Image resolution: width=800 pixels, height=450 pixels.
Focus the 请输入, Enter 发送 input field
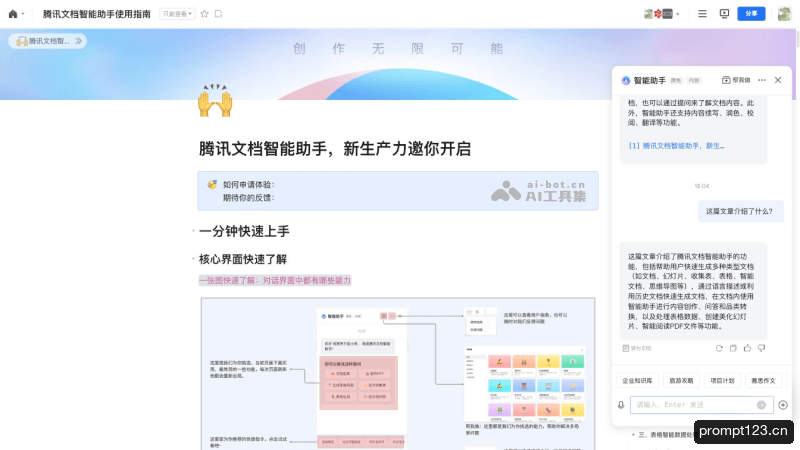[x=702, y=405]
